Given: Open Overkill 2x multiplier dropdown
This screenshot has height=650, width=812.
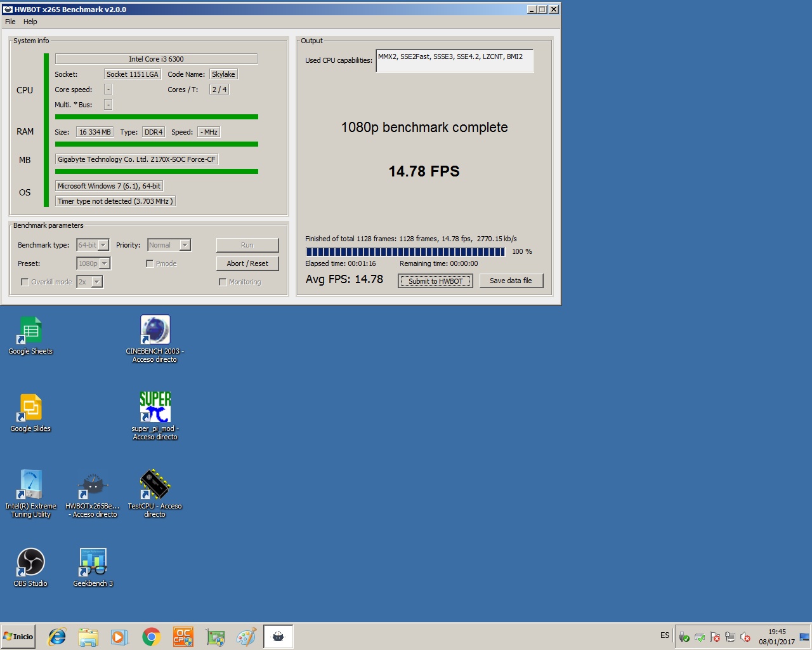Looking at the screenshot, I should point(89,282).
